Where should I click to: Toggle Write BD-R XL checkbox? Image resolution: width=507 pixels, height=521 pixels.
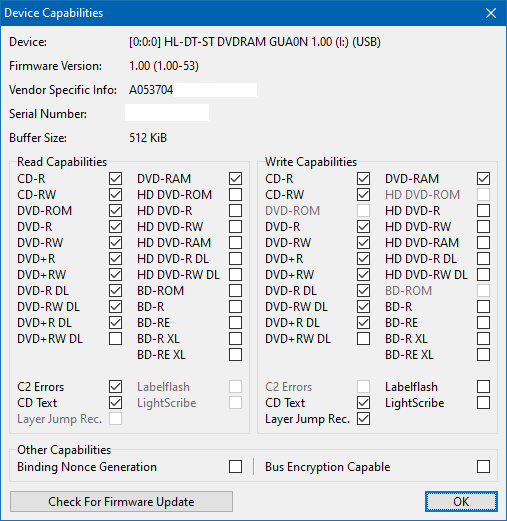pyautogui.click(x=483, y=339)
